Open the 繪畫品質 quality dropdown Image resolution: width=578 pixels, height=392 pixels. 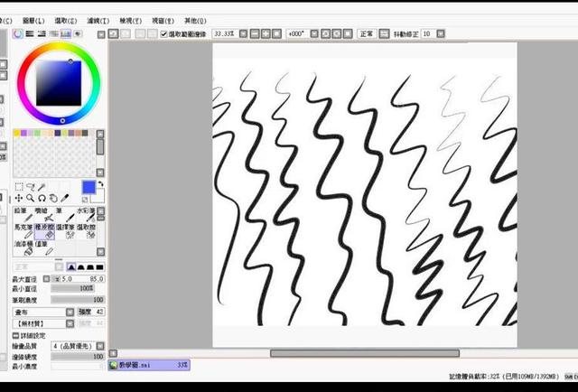(x=76, y=345)
